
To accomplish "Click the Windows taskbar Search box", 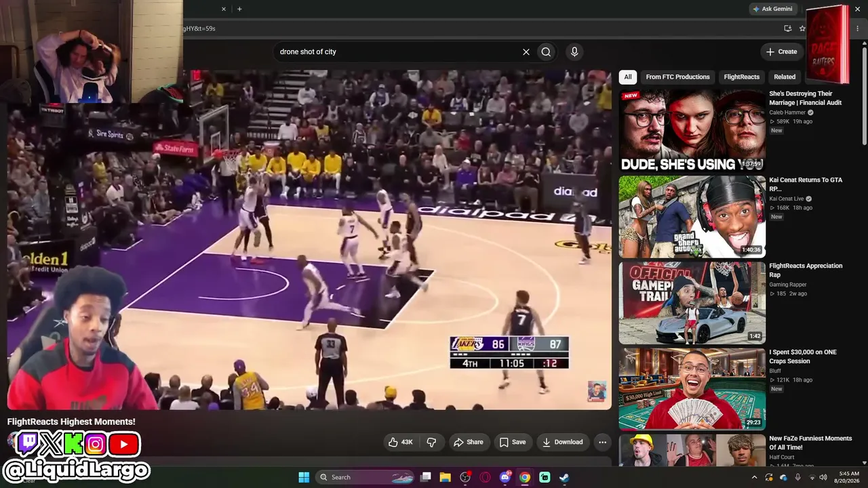I will tap(365, 477).
